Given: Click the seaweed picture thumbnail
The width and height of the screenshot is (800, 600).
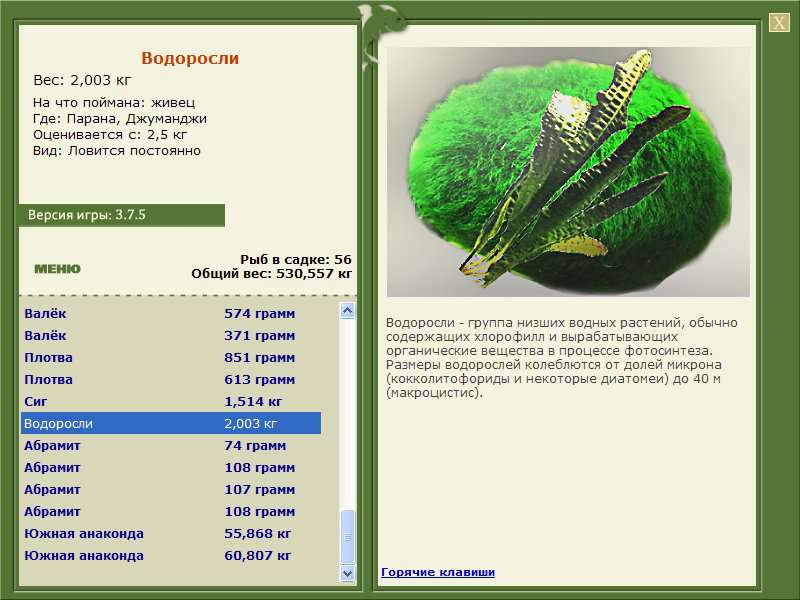Looking at the screenshot, I should [568, 172].
